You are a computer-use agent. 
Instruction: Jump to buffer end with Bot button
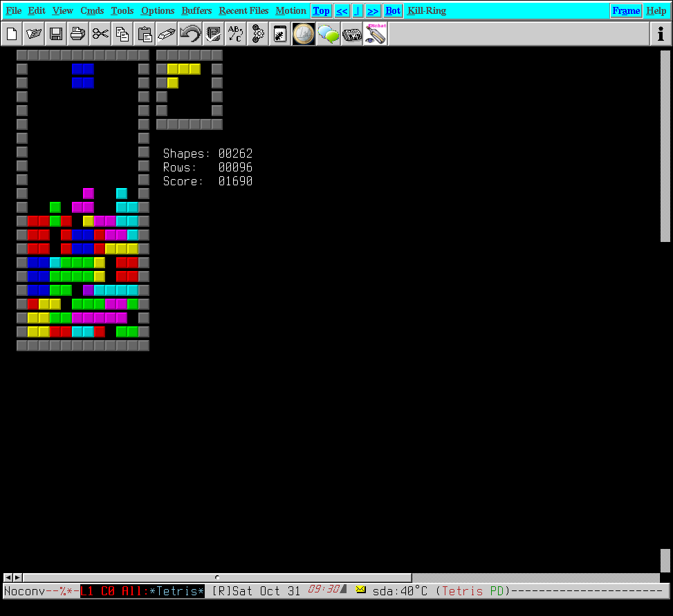tap(393, 11)
